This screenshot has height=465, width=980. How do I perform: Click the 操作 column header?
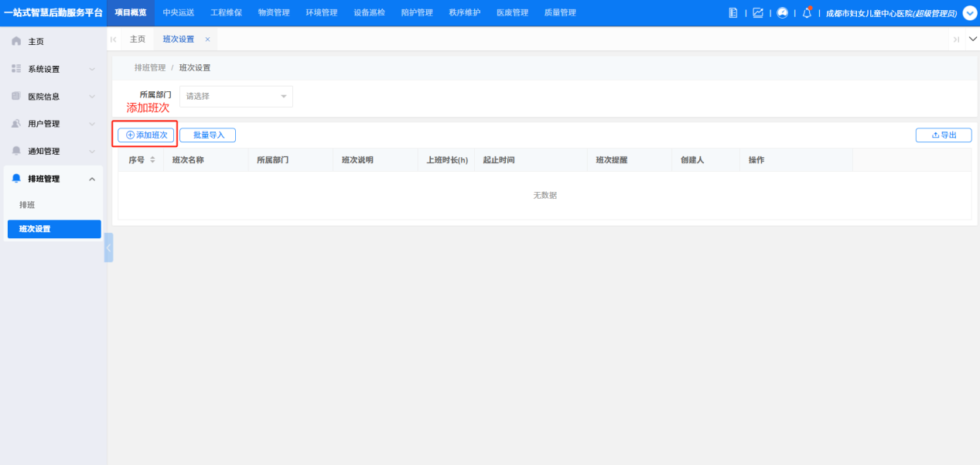pyautogui.click(x=756, y=160)
